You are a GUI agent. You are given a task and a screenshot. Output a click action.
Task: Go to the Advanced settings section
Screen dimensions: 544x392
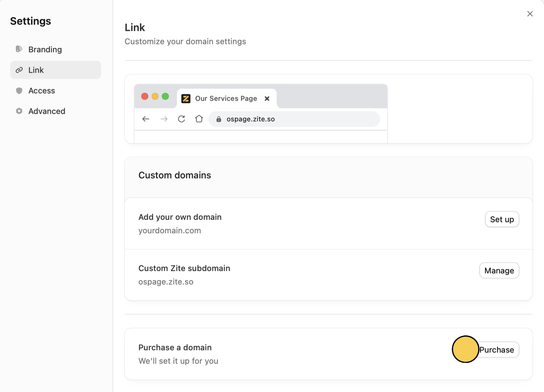[x=47, y=111]
